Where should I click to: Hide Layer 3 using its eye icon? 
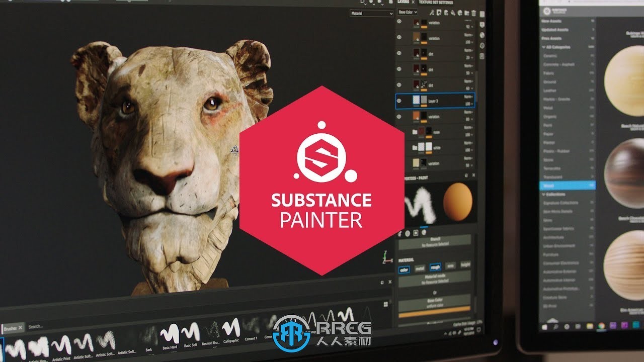(x=399, y=101)
